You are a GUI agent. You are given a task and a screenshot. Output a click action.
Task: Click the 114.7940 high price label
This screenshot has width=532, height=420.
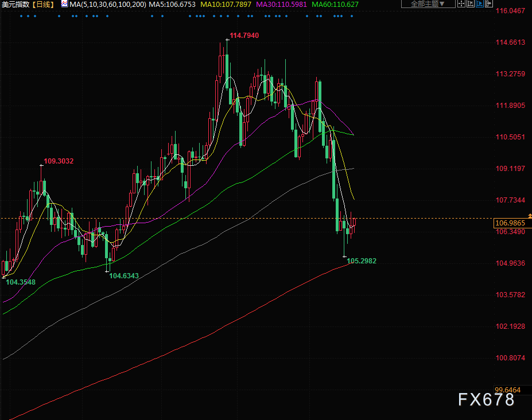coord(244,35)
